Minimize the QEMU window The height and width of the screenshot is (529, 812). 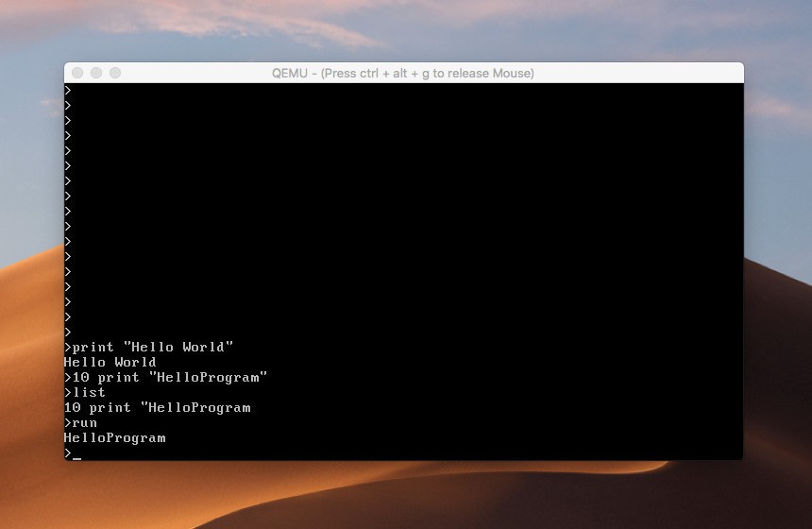tap(96, 73)
